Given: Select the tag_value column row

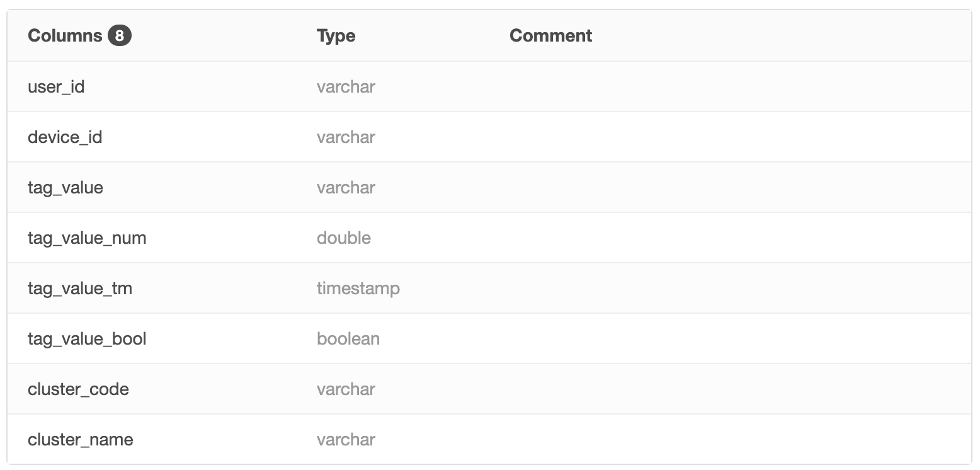Looking at the screenshot, I should tap(66, 188).
